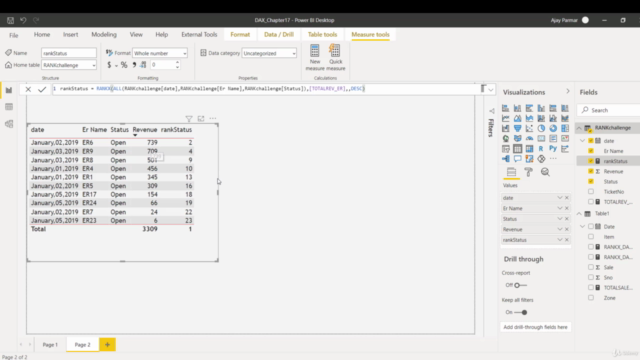
Task: Expand the formula bar with chevron
Action: point(491,89)
